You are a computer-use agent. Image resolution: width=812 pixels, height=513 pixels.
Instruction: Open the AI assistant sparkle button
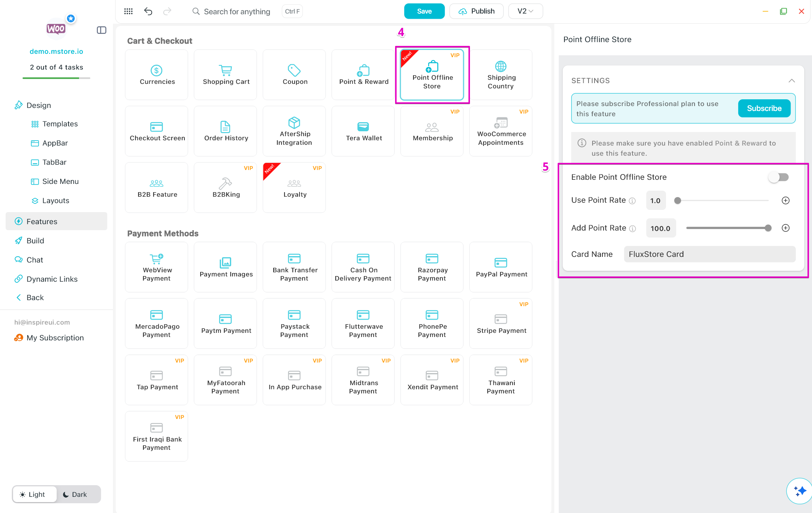pos(799,491)
